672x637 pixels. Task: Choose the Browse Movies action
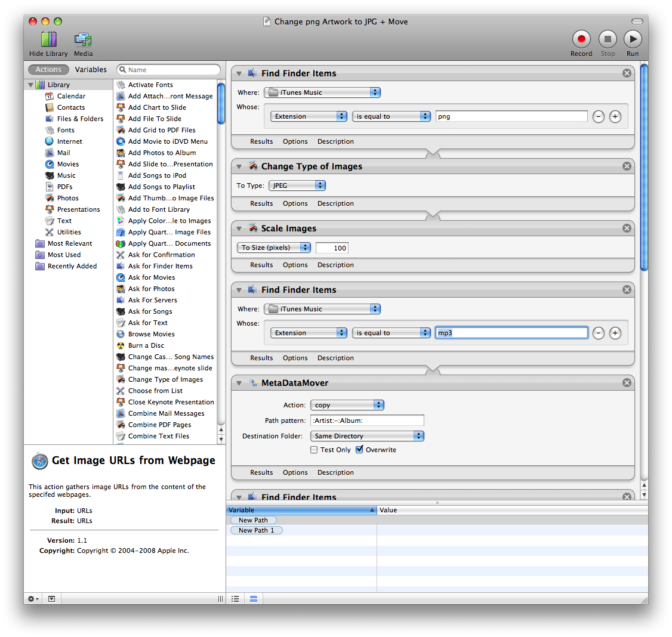151,334
